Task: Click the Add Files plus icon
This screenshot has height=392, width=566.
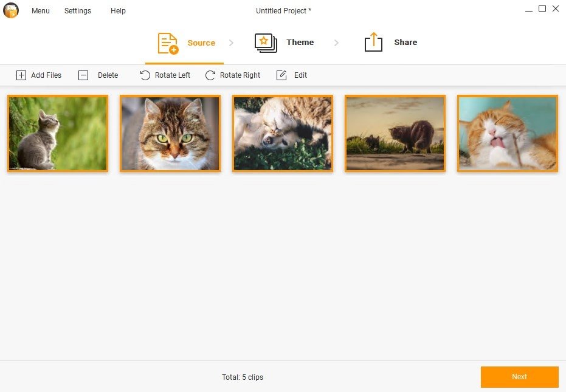Action: 21,75
